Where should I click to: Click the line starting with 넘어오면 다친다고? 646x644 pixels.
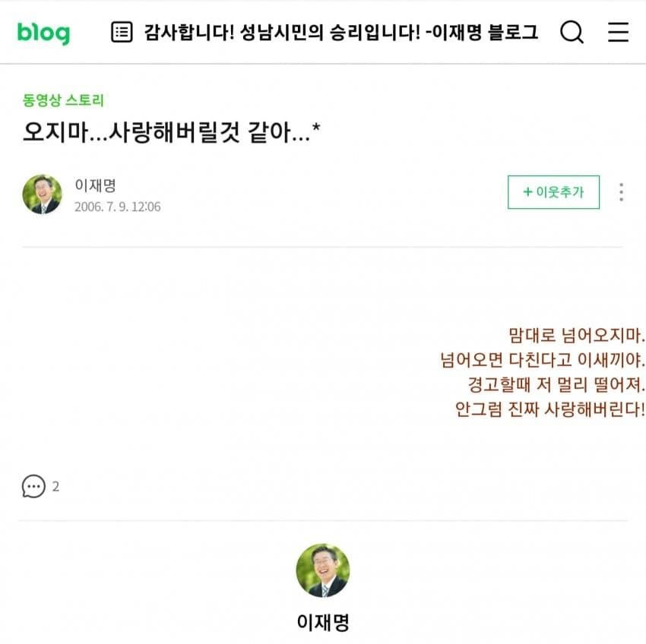(x=543, y=359)
